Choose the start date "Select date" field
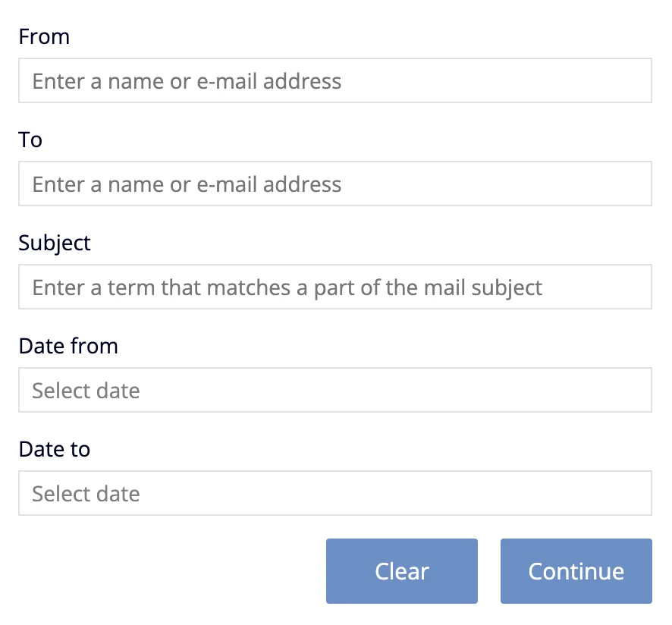Image resolution: width=672 pixels, height=625 pixels. coord(334,390)
